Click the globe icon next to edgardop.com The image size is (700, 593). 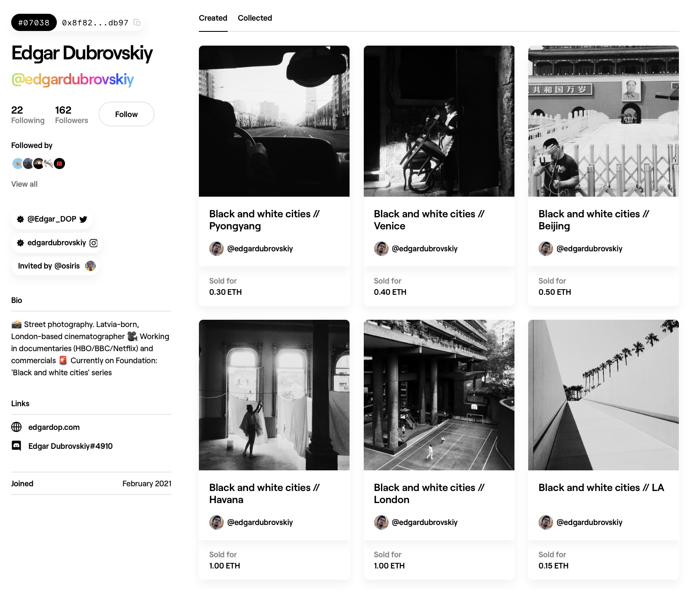point(16,427)
